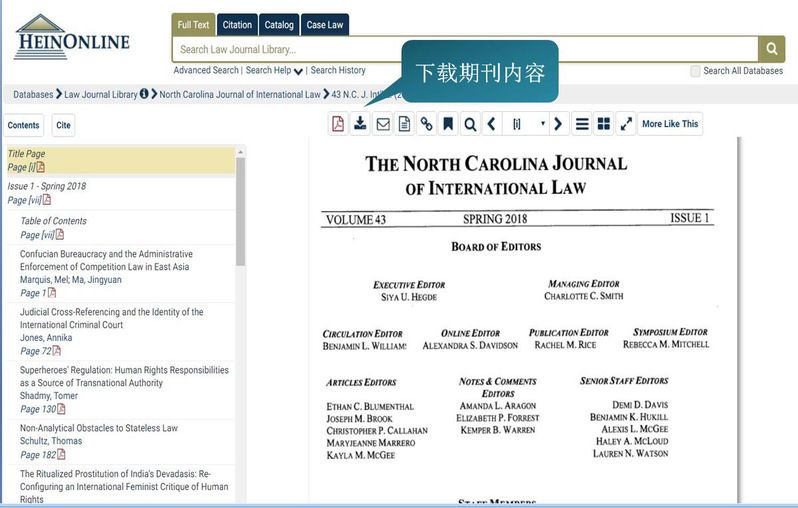798x508 pixels.
Task: Go to previous page with left chevron
Action: [x=491, y=124]
